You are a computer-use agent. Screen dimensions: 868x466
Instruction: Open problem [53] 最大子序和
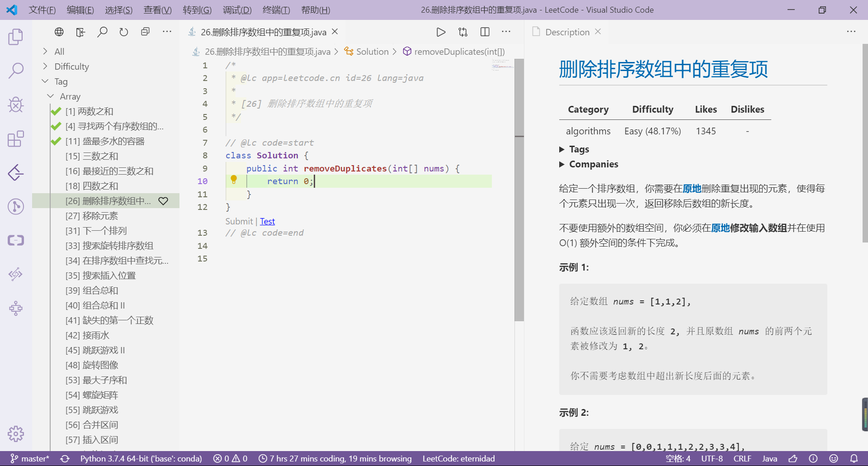pos(96,380)
